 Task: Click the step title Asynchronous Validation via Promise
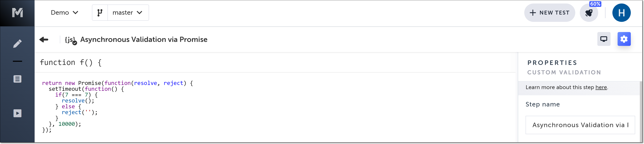pos(144,39)
